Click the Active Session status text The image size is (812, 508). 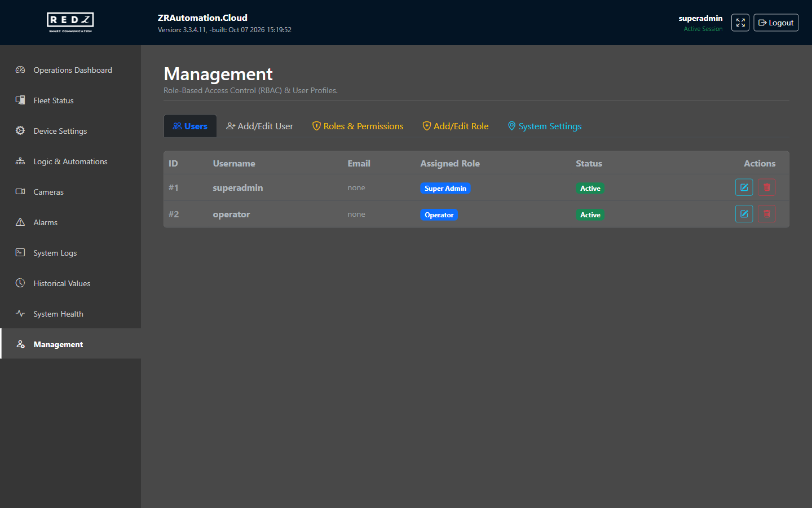click(x=703, y=29)
